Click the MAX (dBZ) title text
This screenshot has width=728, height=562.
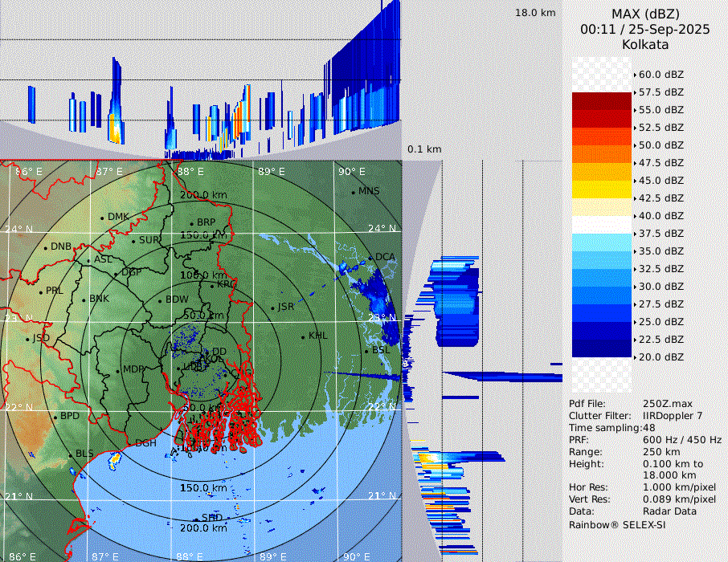click(645, 14)
